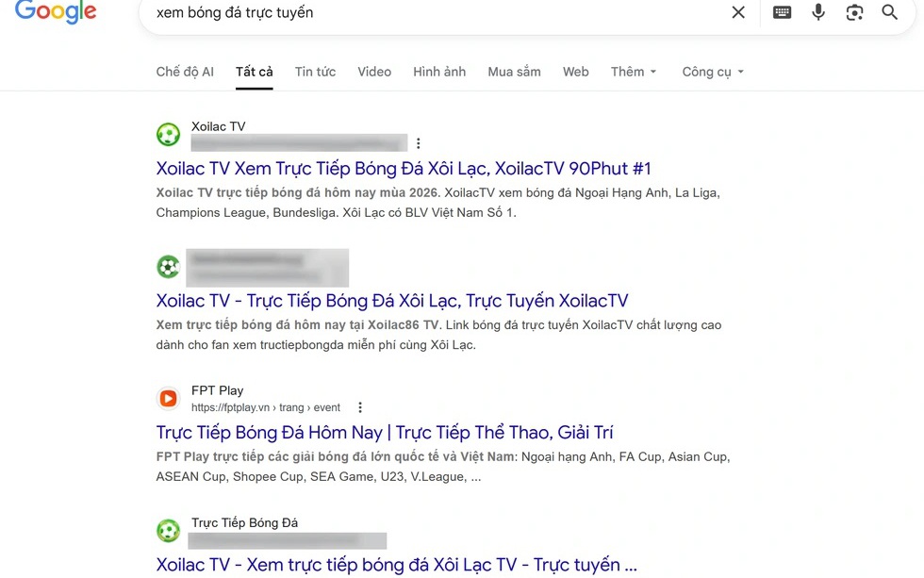Click inside the search input field
Viewport: 924px width, 578px height.
click(377, 12)
